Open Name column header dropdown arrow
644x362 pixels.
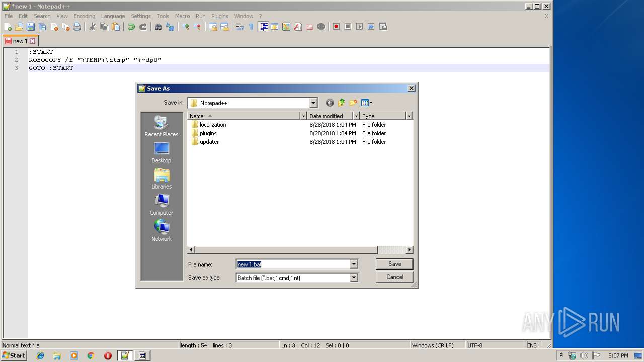[x=303, y=116]
